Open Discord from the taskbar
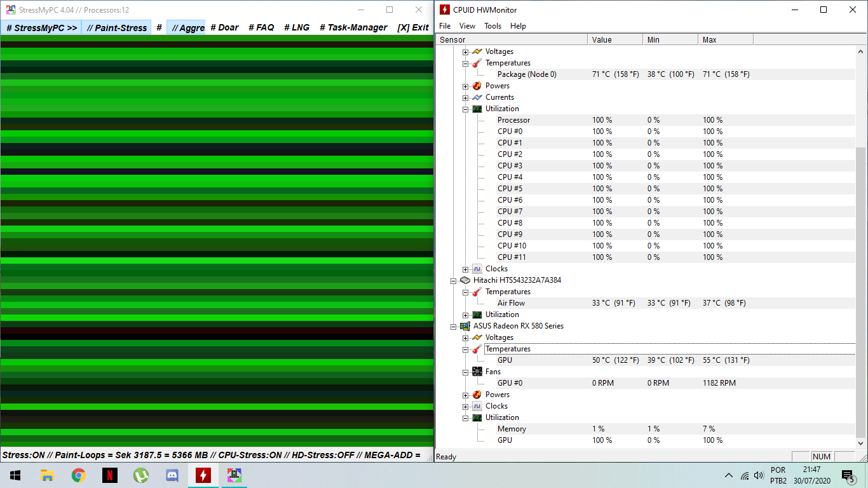The image size is (868, 488). pos(172,475)
